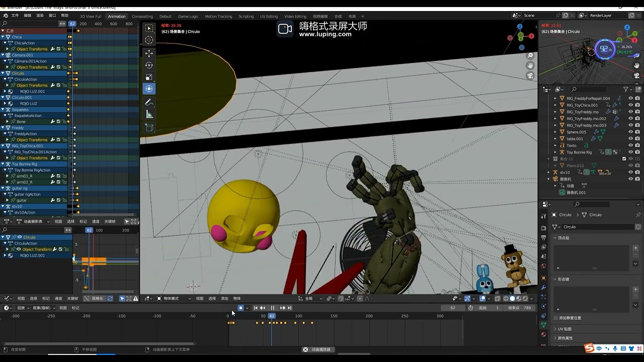This screenshot has width=644, height=362.
Task: Toggle auto keying record button
Action: [x=240, y=308]
